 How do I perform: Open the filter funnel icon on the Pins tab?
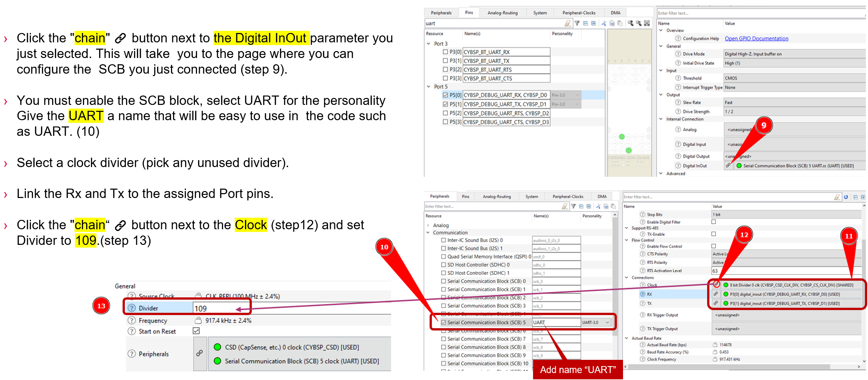577,23
